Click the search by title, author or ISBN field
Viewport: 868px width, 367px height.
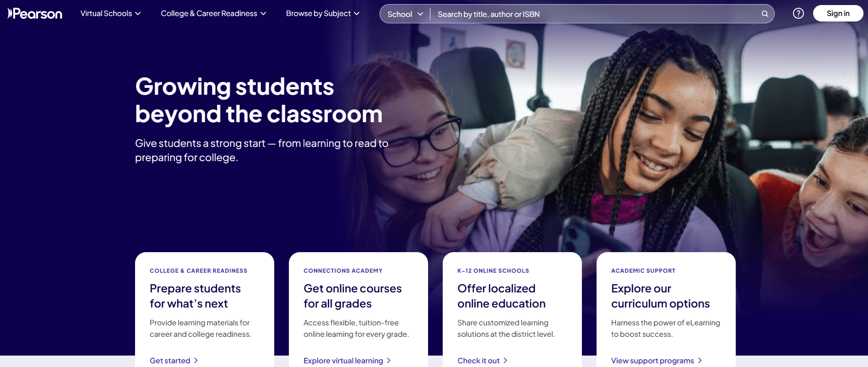(x=595, y=14)
